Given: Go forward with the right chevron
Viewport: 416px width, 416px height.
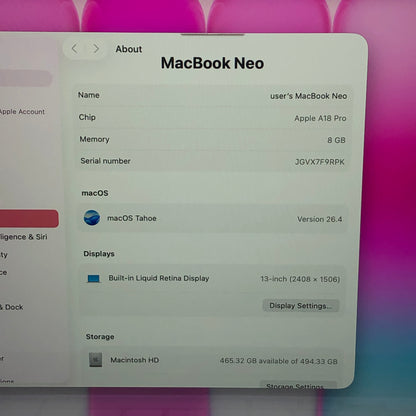Looking at the screenshot, I should tap(96, 49).
